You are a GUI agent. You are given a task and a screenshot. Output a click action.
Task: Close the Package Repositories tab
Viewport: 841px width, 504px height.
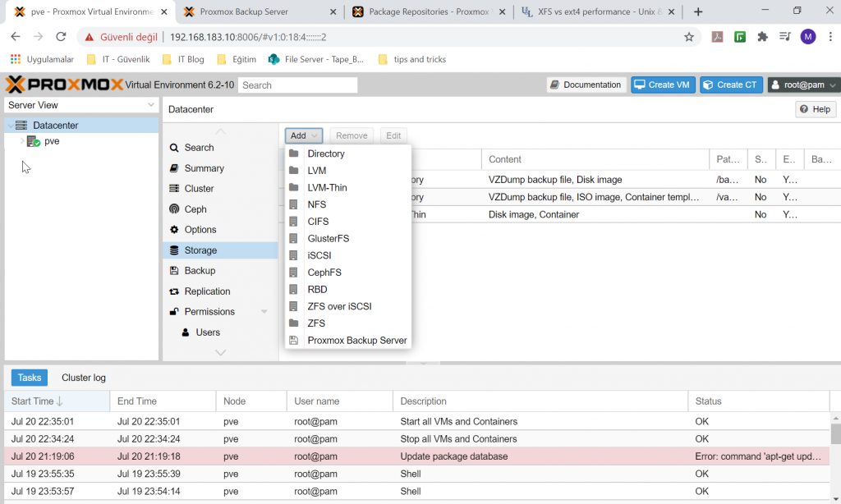click(502, 11)
